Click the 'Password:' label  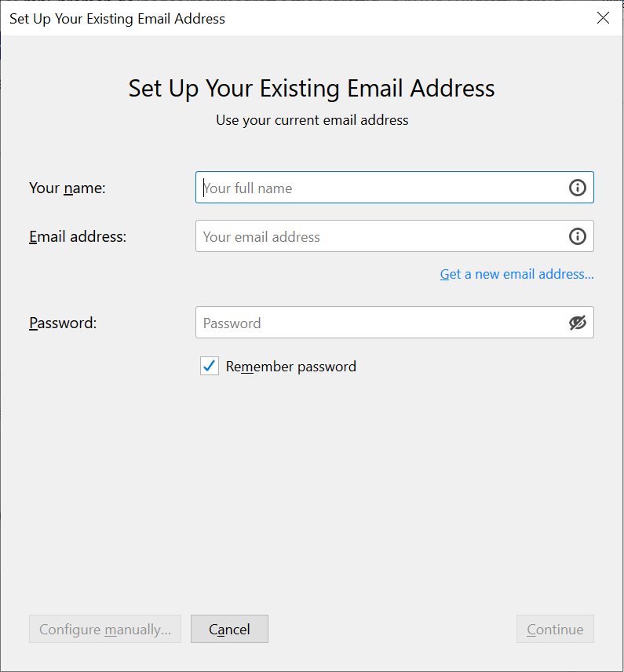pyautogui.click(x=63, y=323)
